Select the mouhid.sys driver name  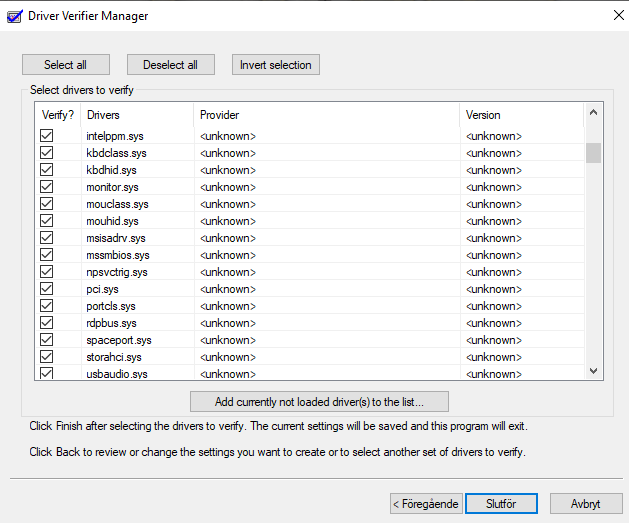pos(112,221)
